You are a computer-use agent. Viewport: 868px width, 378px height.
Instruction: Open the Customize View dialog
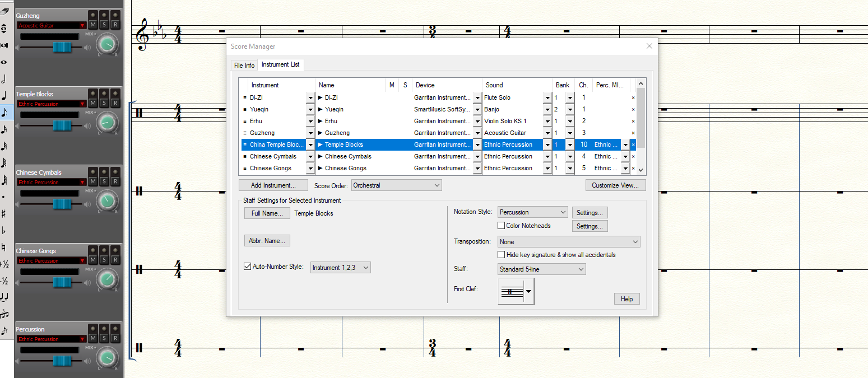(x=615, y=185)
